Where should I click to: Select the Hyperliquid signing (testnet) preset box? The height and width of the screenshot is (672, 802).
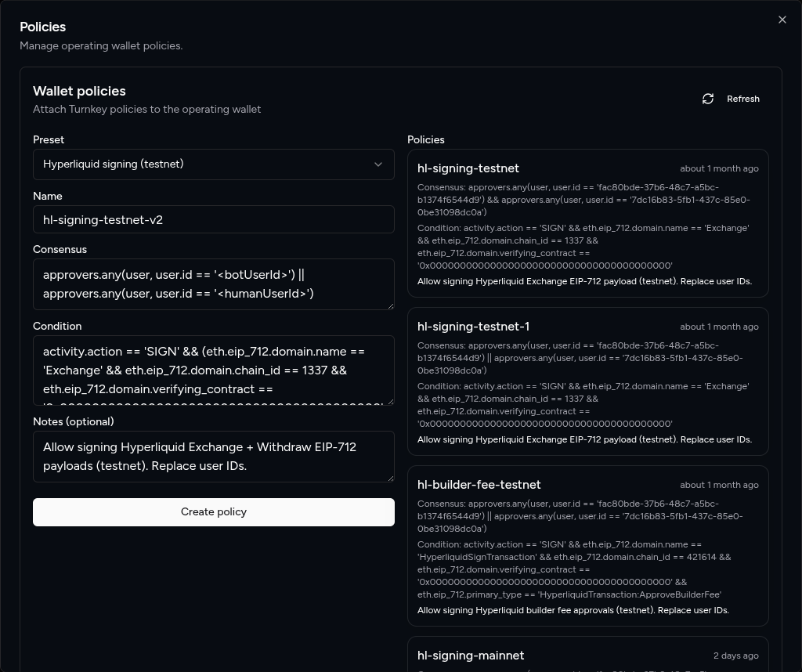204,164
